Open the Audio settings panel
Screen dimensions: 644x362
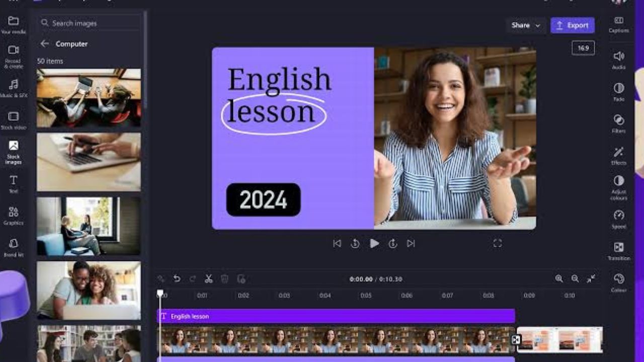pyautogui.click(x=618, y=59)
